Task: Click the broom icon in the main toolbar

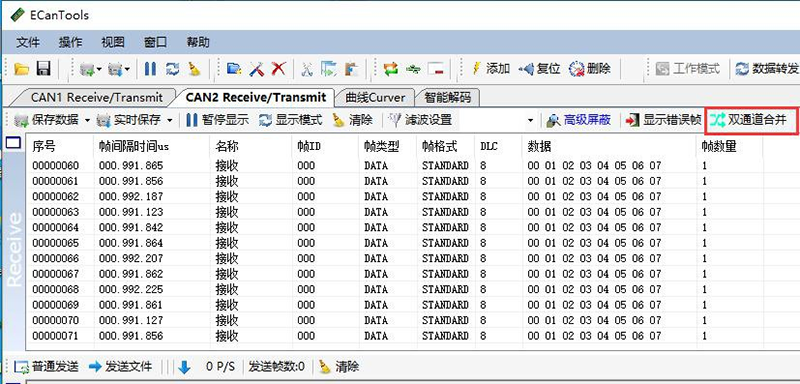Action: (x=194, y=69)
